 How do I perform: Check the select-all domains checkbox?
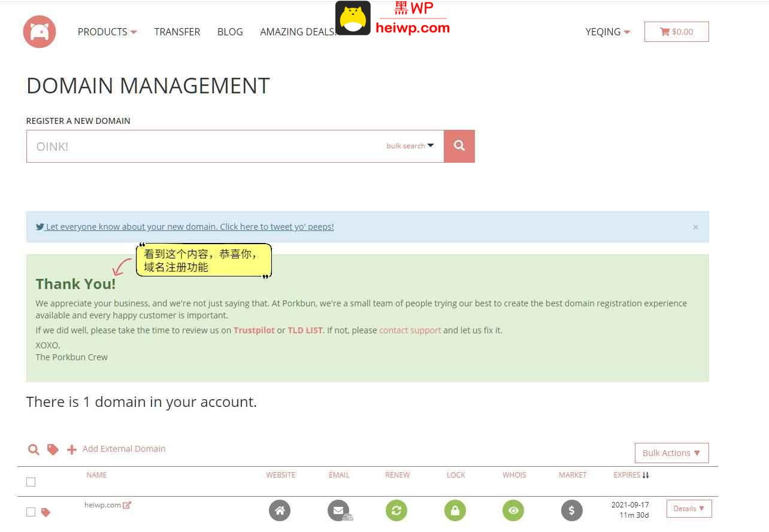point(31,482)
